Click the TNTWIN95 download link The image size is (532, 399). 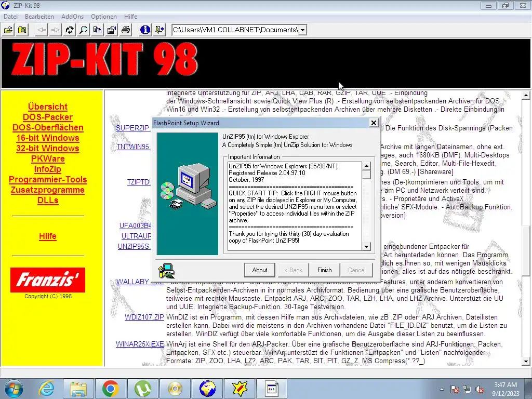coord(134,147)
